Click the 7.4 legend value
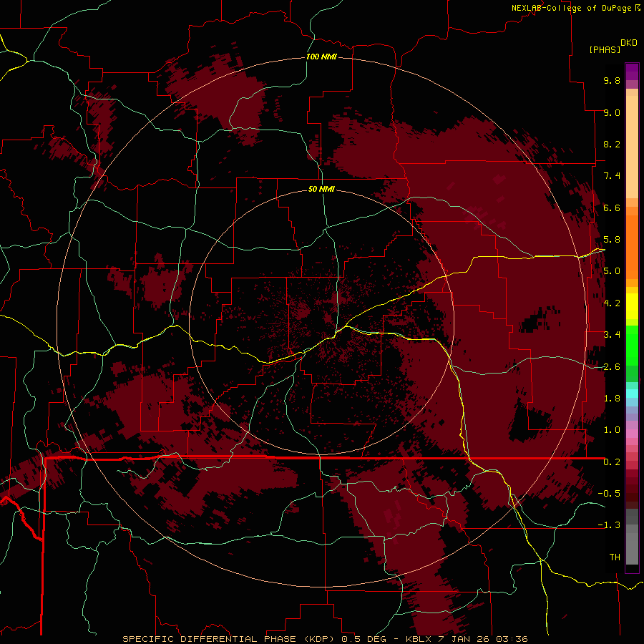 click(612, 176)
